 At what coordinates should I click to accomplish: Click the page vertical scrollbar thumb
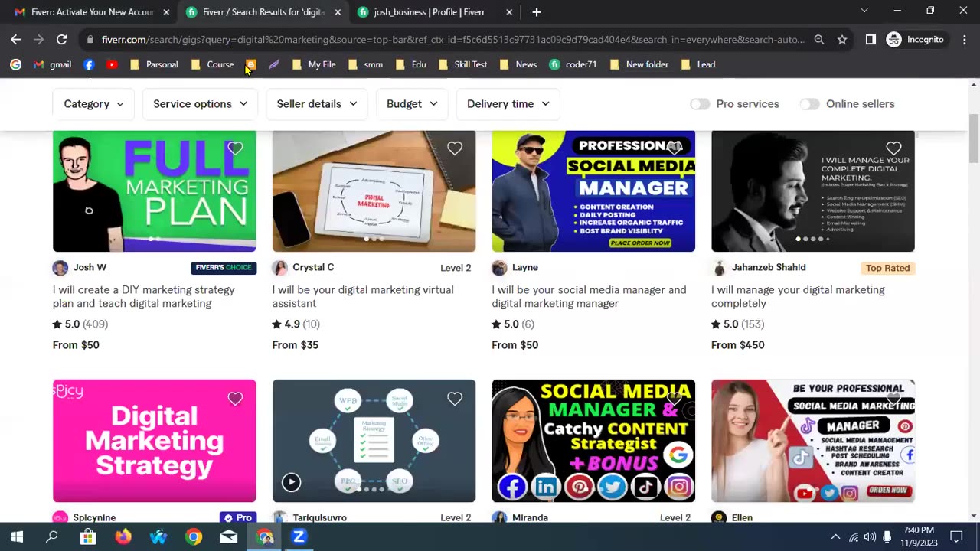974,139
